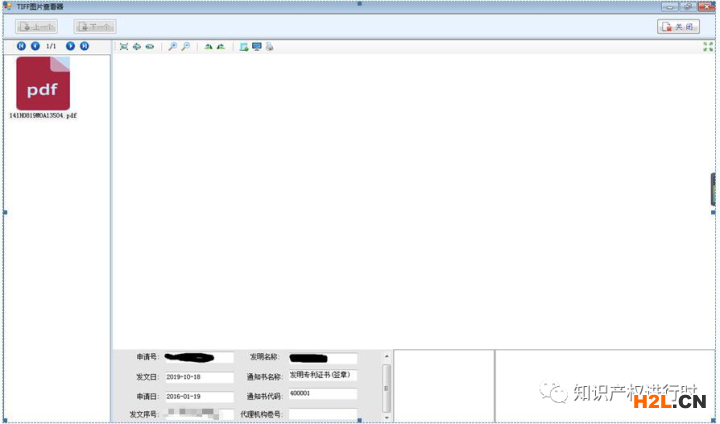The height and width of the screenshot is (424, 720).
Task: Go to the first page in navigator
Action: point(21,46)
